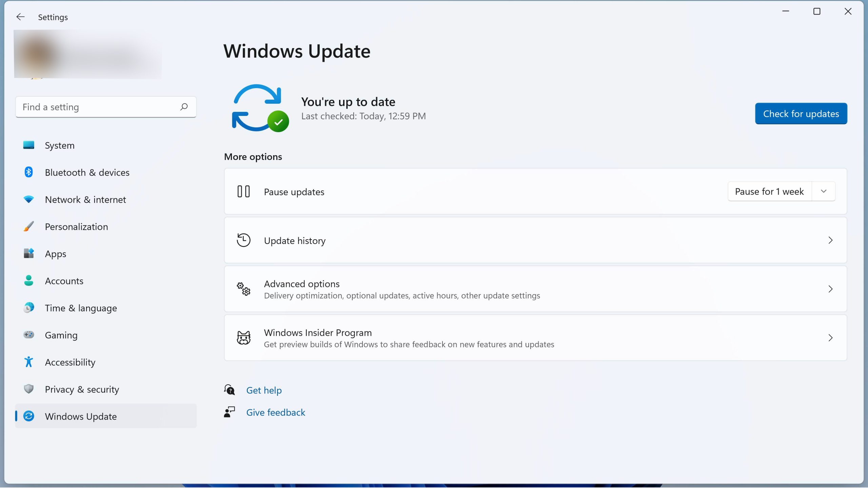Click the Bluetooth icon in sidebar
The image size is (868, 488).
28,172
